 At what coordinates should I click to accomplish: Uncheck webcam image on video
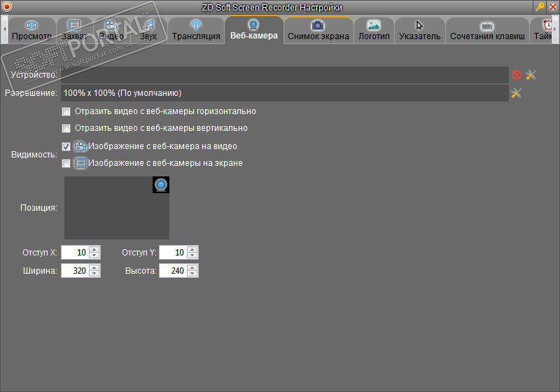(x=66, y=146)
